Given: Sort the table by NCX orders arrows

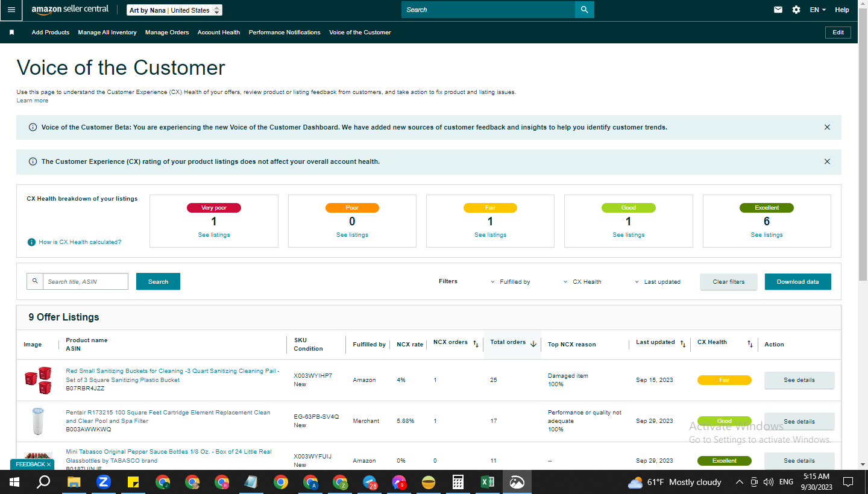Looking at the screenshot, I should [476, 343].
